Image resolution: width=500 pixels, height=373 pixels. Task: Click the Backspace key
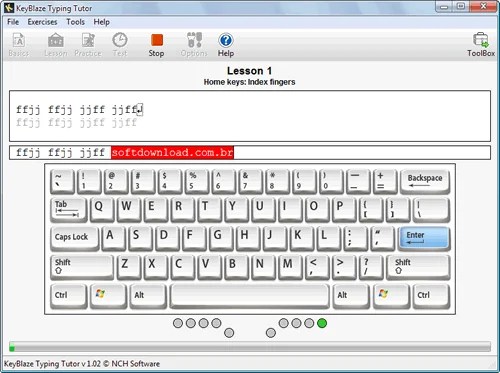click(425, 181)
